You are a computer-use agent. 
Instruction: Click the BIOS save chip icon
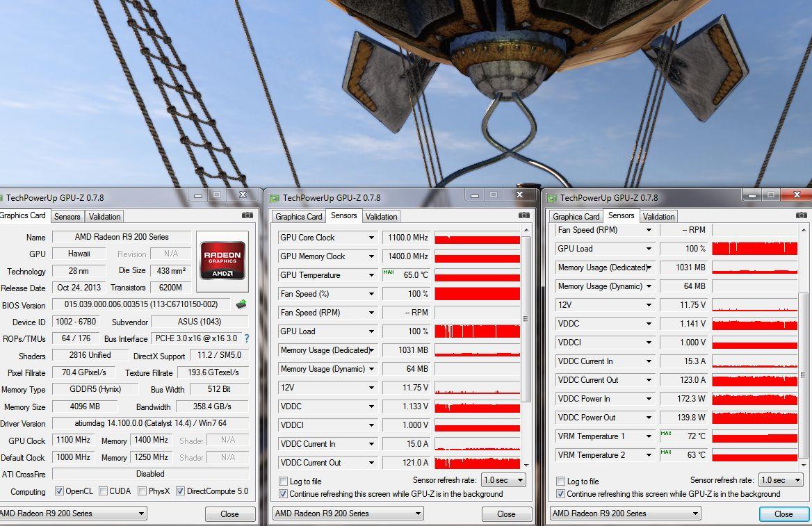(241, 304)
